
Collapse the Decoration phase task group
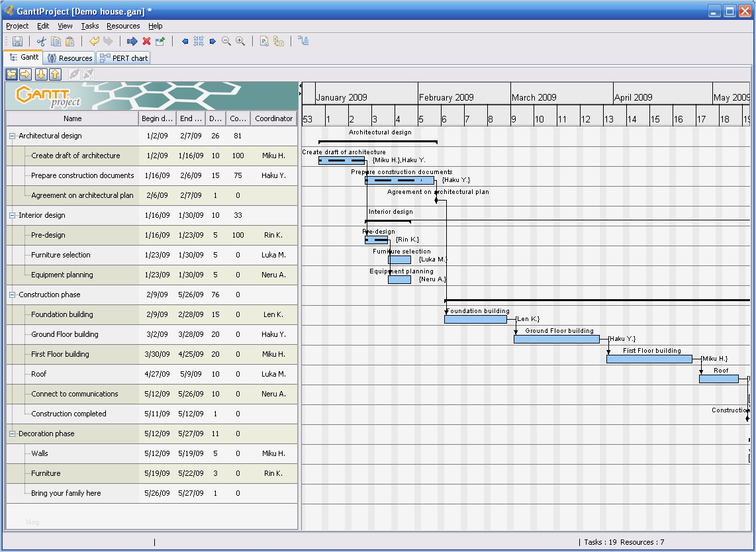[x=11, y=434]
